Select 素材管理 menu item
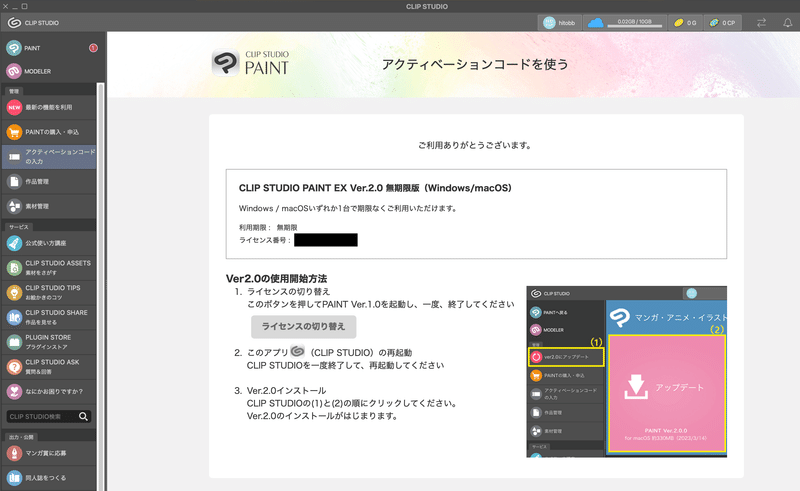Image resolution: width=800 pixels, height=491 pixels. click(49, 206)
